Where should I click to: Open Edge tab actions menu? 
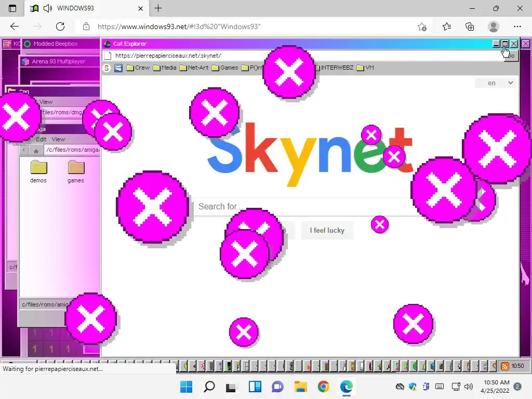pyautogui.click(x=12, y=8)
